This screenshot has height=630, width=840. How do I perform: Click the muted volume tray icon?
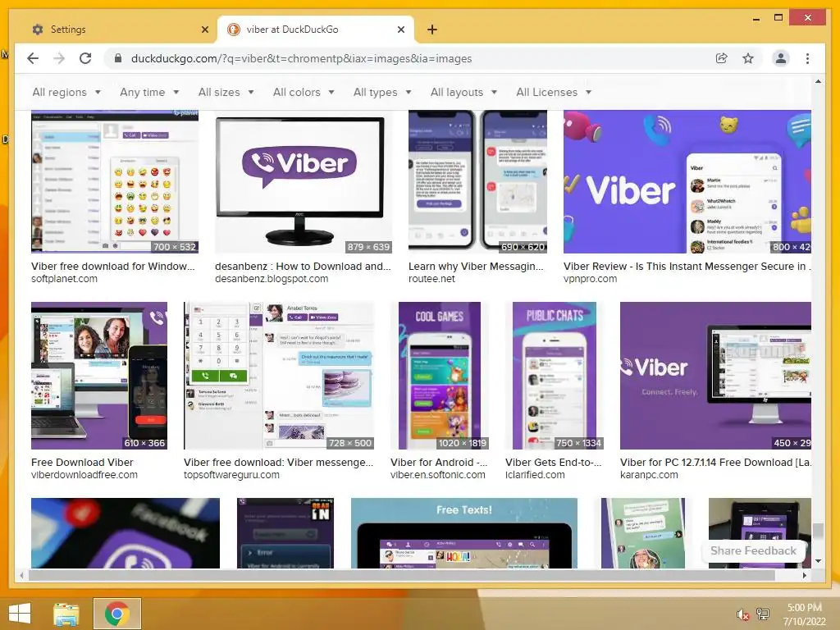coord(742,614)
